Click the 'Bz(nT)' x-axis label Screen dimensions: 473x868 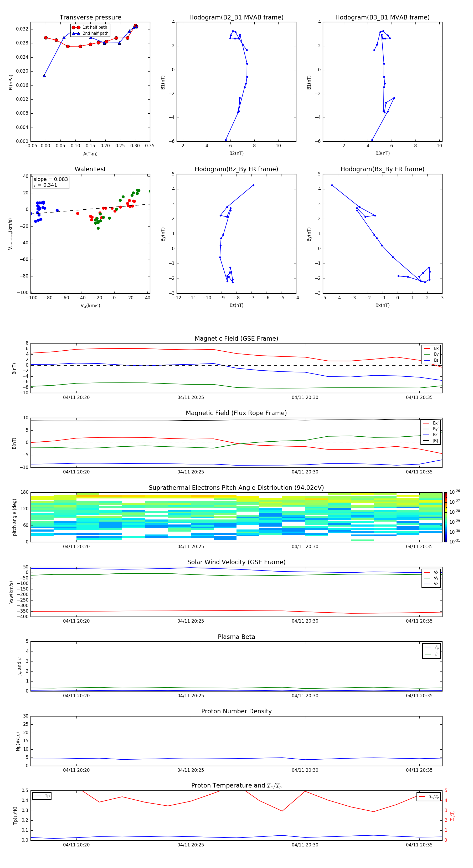click(236, 305)
